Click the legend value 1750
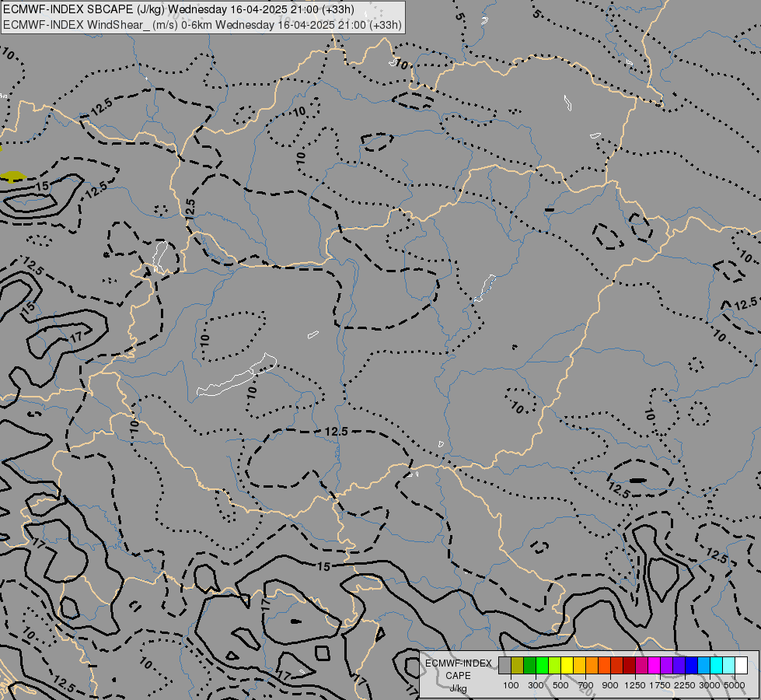This screenshot has width=761, height=700. (x=660, y=685)
